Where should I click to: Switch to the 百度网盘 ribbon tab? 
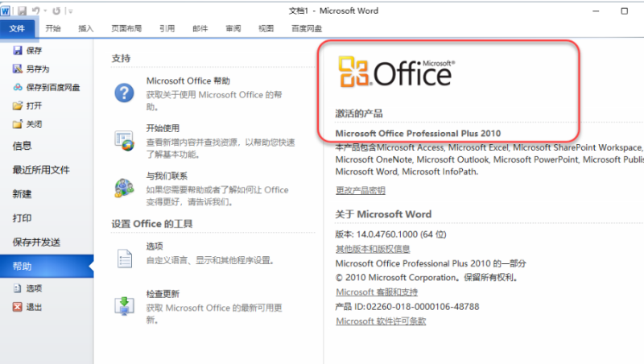pyautogui.click(x=307, y=28)
